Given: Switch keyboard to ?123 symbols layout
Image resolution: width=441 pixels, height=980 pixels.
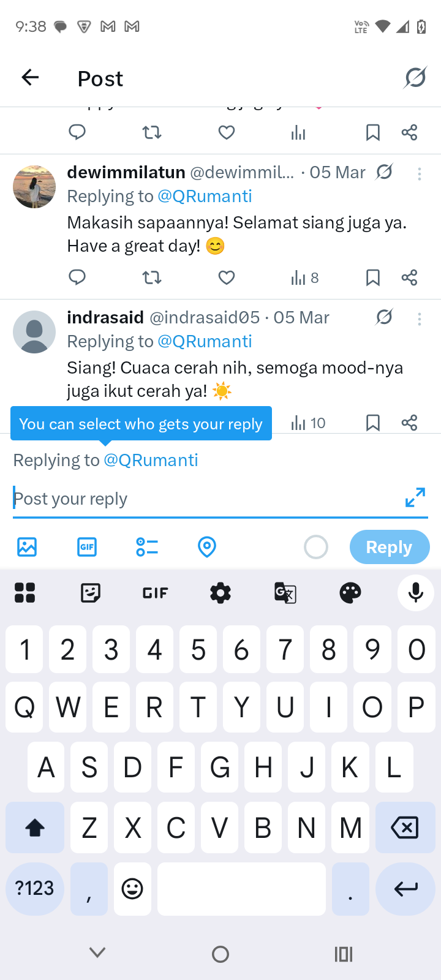Looking at the screenshot, I should (35, 889).
